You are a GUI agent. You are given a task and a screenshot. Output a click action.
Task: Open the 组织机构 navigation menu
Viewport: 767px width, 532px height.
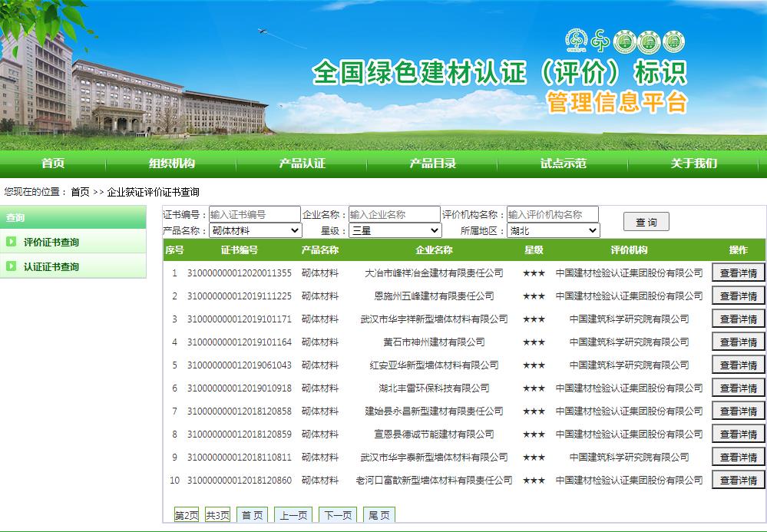(172, 163)
